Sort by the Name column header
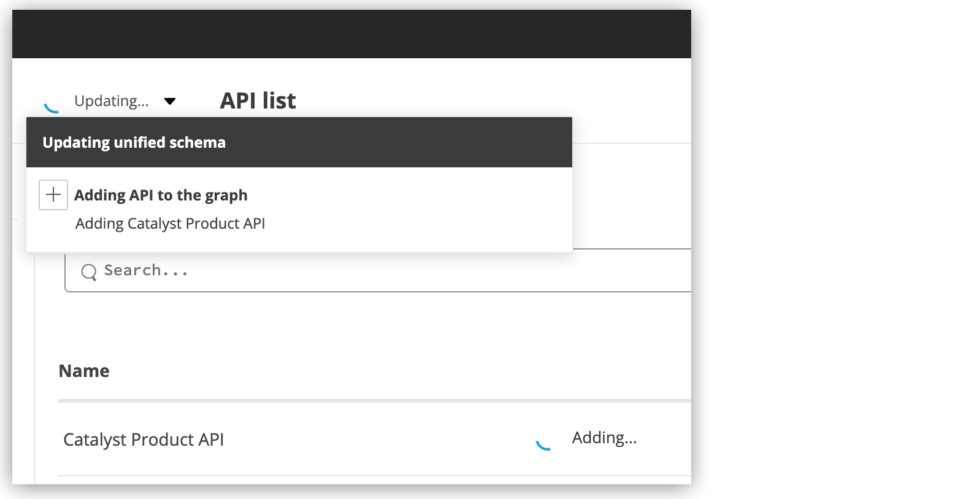Screen dimensions: 980x499 tap(84, 370)
